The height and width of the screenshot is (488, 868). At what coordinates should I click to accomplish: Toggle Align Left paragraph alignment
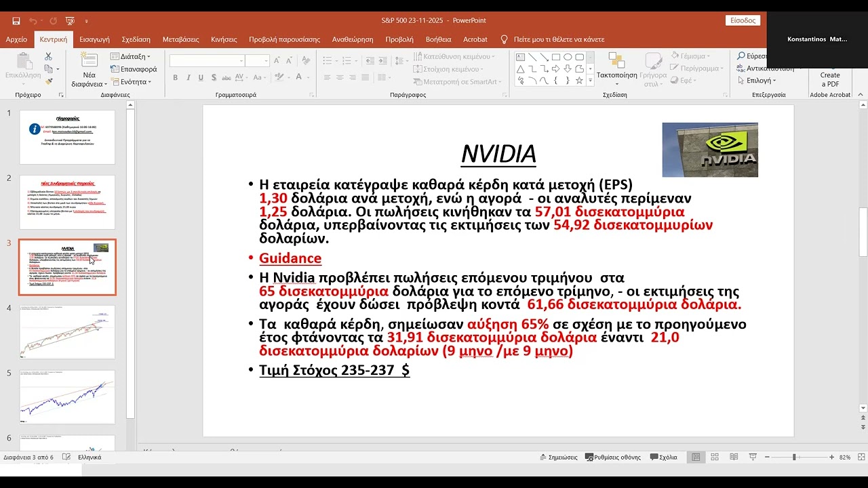pos(326,78)
